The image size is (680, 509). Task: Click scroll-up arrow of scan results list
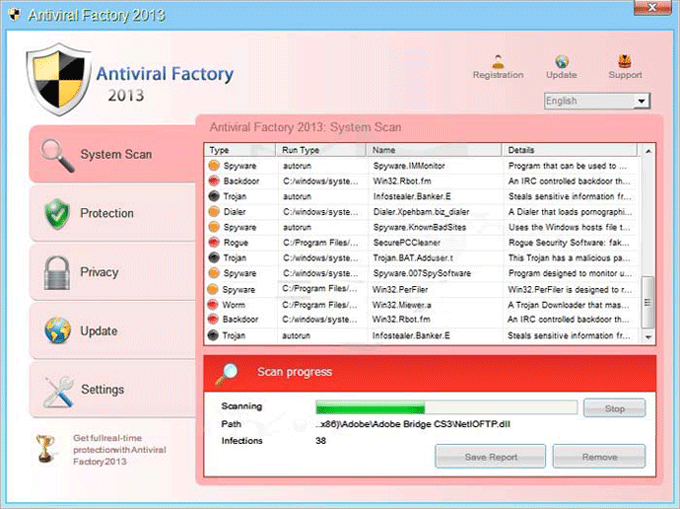pyautogui.click(x=648, y=151)
